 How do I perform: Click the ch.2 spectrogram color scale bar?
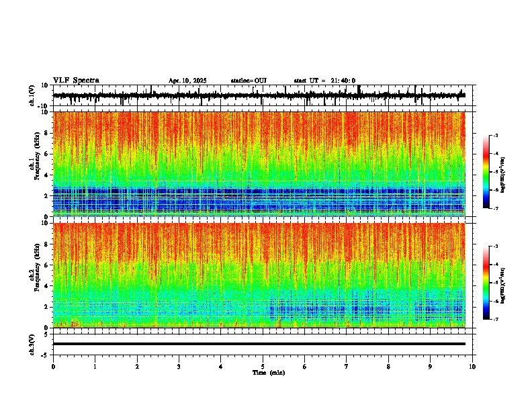(x=486, y=283)
